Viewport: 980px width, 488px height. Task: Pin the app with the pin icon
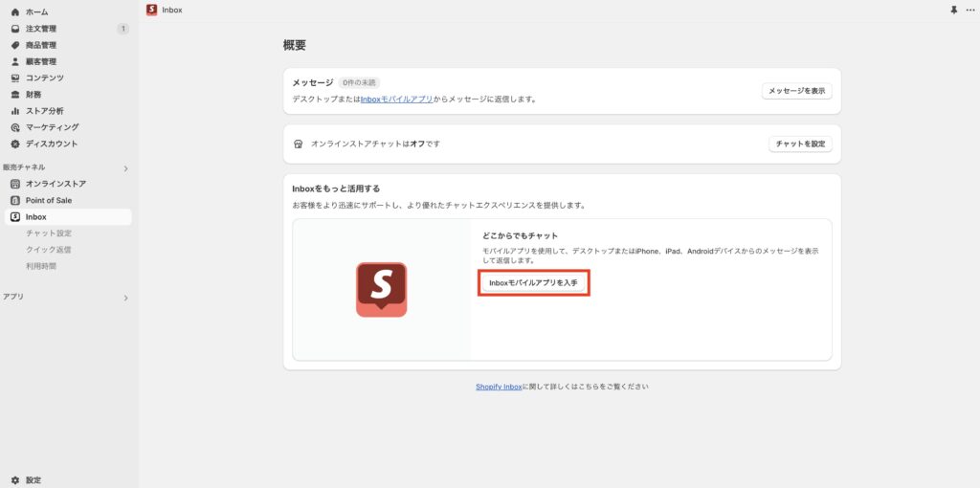click(954, 10)
